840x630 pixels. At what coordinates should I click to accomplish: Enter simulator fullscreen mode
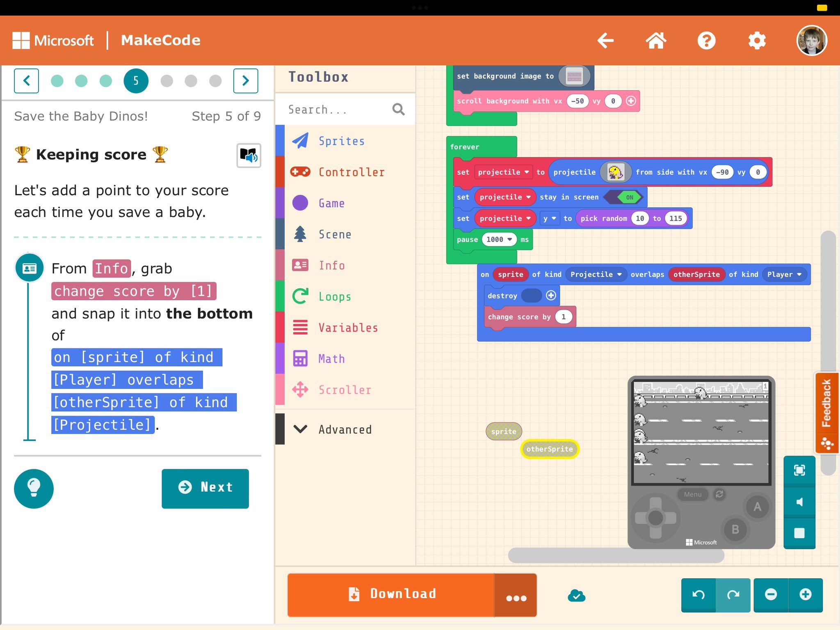pos(799,470)
